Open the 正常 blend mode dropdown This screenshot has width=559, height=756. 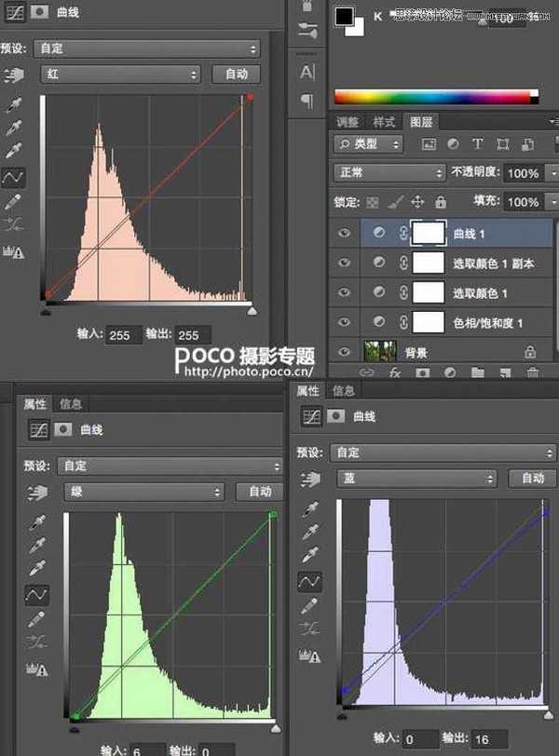point(389,173)
